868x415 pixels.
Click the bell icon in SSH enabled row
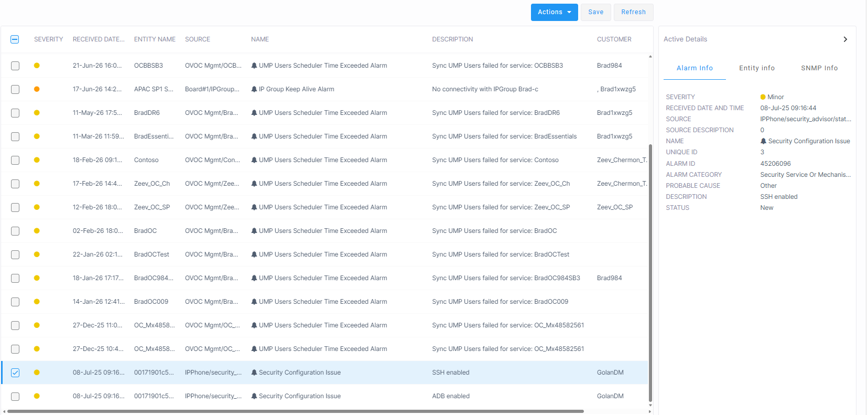(x=254, y=373)
